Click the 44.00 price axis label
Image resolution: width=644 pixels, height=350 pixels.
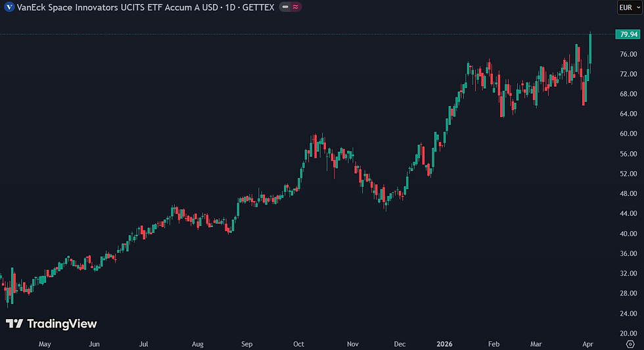[628, 213]
